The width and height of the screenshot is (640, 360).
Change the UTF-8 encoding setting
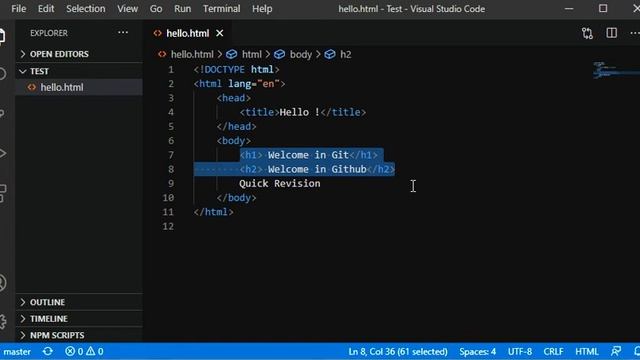coord(520,351)
